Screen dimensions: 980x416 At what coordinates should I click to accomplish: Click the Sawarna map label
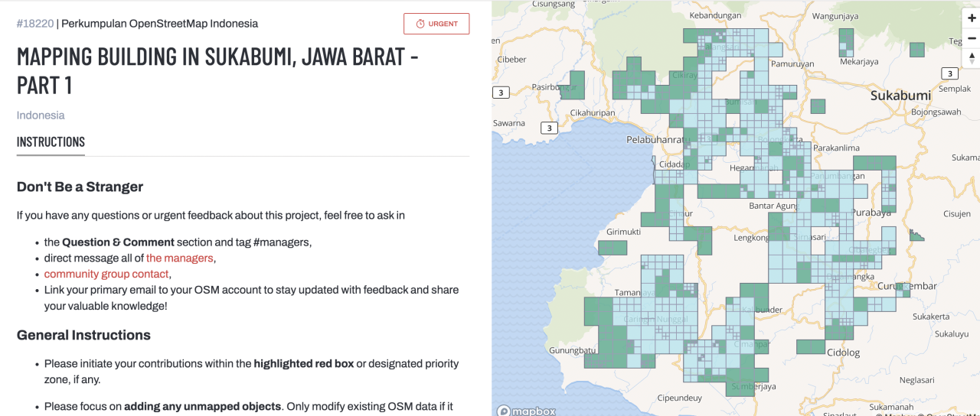[509, 123]
